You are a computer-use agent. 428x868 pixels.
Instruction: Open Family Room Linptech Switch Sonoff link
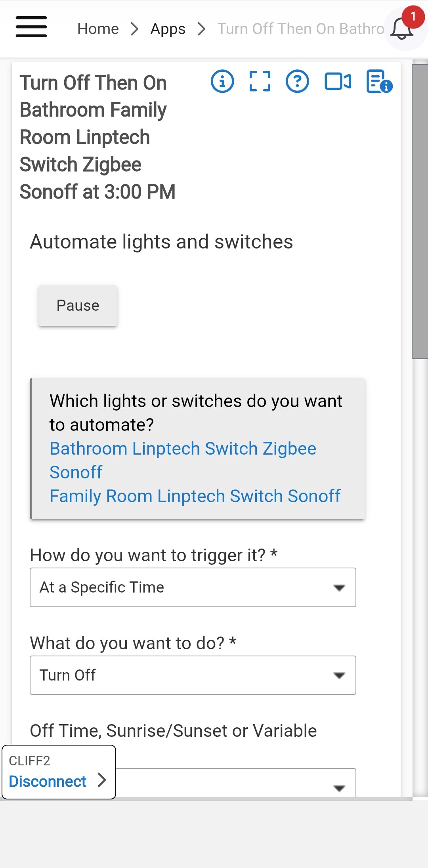[195, 496]
